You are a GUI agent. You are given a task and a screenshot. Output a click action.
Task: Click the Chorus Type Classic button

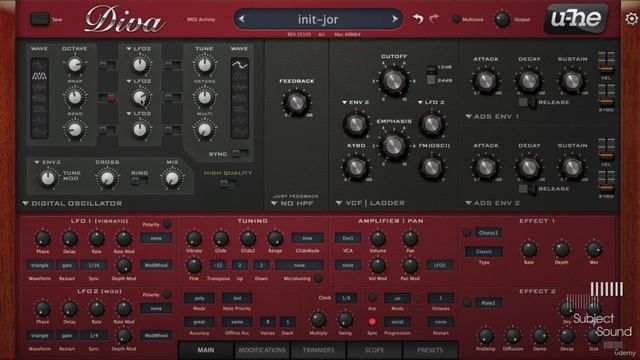click(484, 251)
